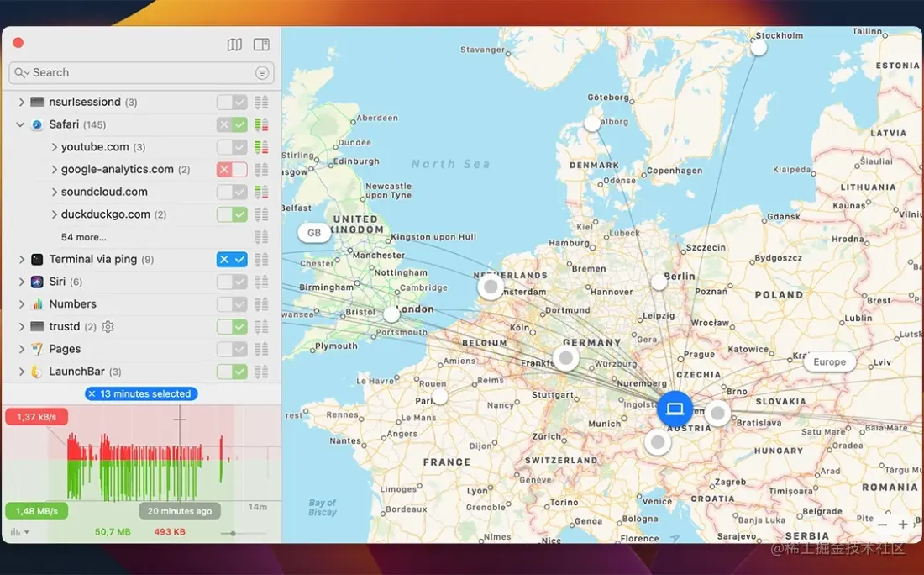Adjust the timeline zoom slider
Viewport: 924px width, 575px height.
click(x=233, y=533)
